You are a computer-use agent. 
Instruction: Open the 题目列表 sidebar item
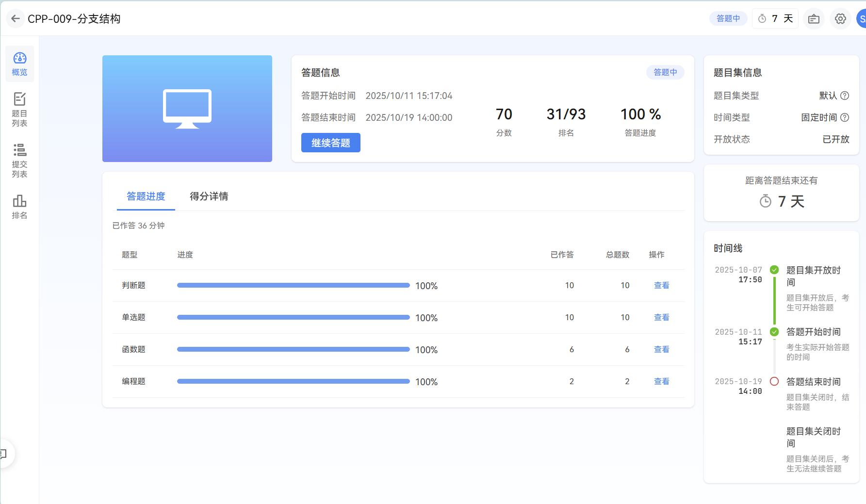click(x=20, y=110)
